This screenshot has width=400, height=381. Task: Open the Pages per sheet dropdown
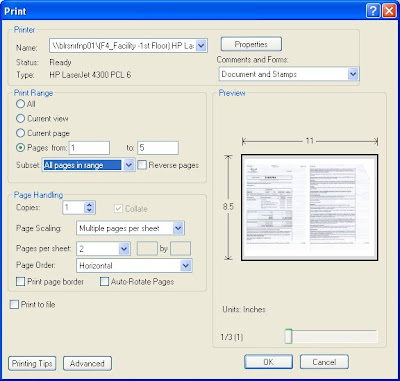pyautogui.click(x=124, y=249)
